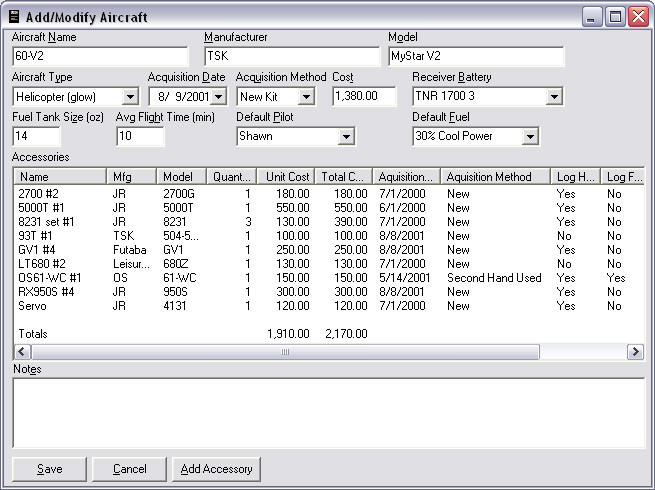This screenshot has height=490, width=655.
Task: Sort accessories by Name column header
Action: 60,177
